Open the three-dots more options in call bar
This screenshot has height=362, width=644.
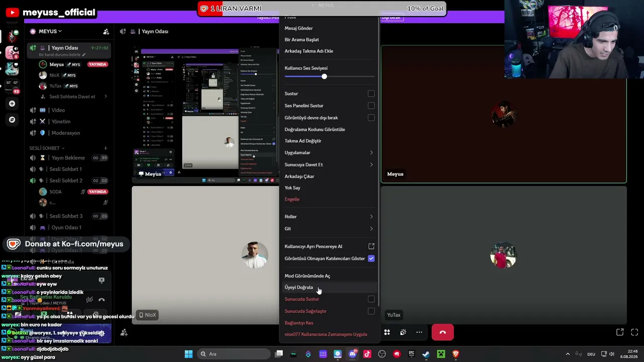tap(419, 332)
